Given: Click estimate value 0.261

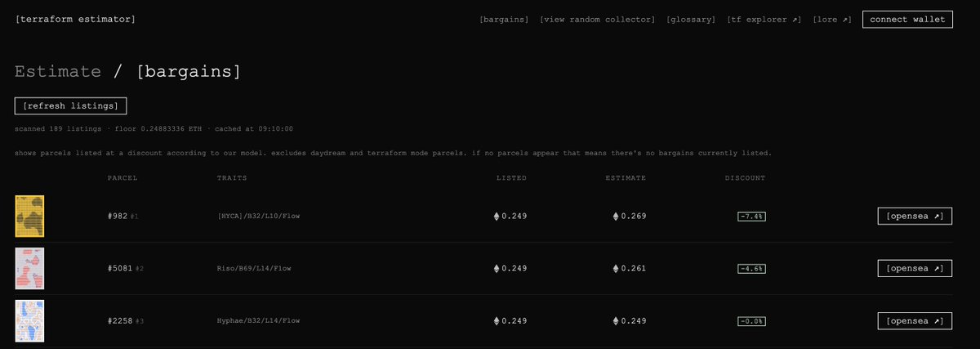Looking at the screenshot, I should click(634, 269).
